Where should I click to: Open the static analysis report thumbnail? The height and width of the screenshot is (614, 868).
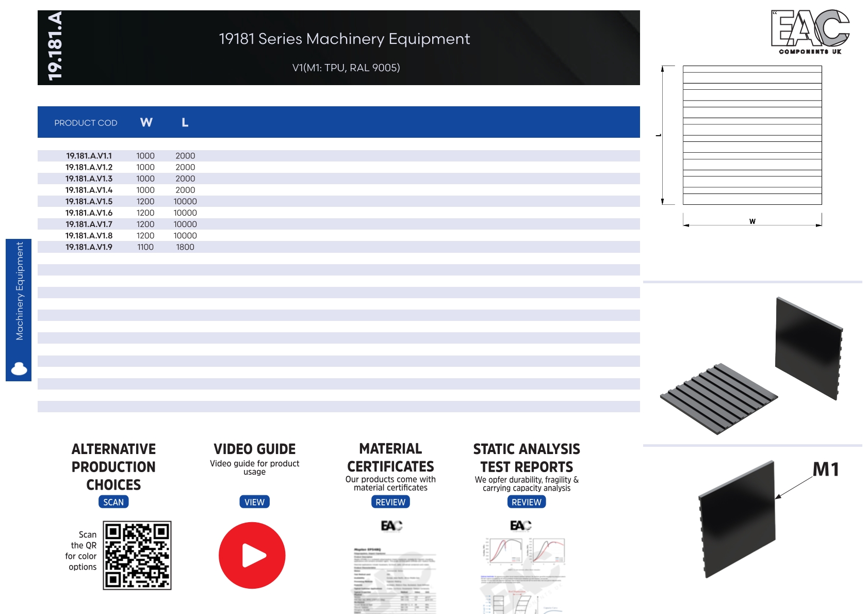click(523, 575)
